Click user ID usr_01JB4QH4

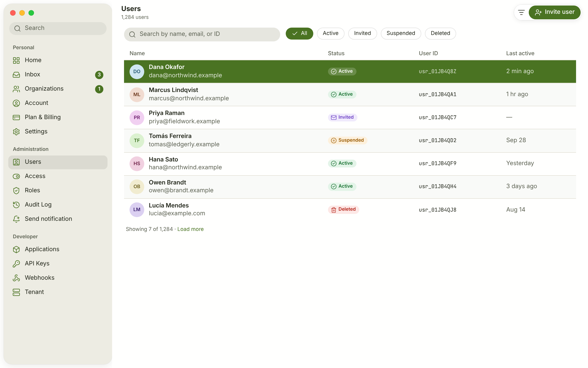point(437,187)
